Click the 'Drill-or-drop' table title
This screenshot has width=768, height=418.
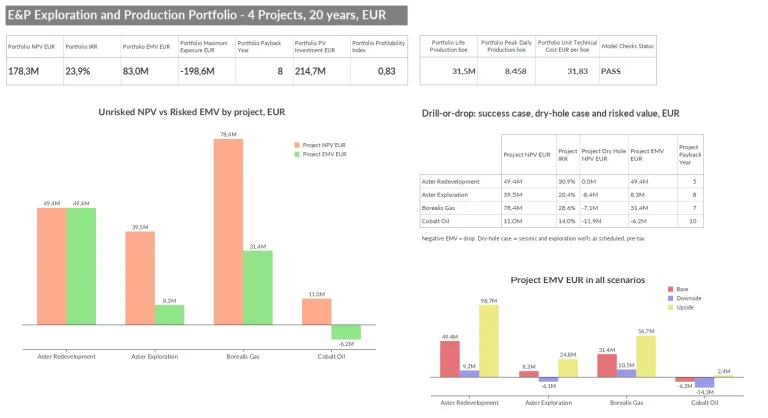(551, 113)
